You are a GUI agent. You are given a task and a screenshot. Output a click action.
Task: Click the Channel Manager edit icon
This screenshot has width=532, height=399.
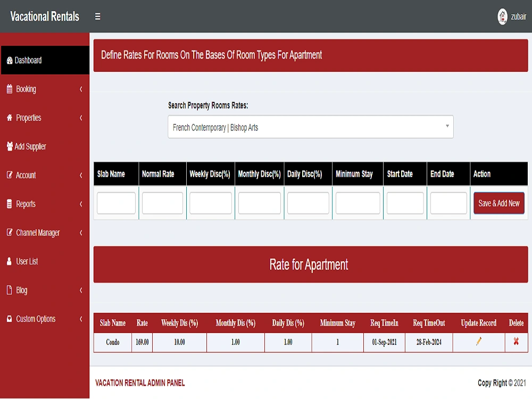[10, 232]
